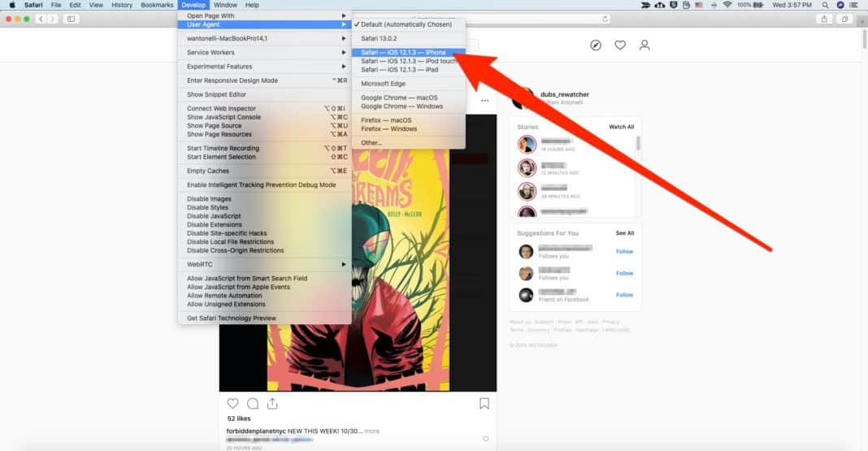The height and width of the screenshot is (451, 868).
Task: Open the profile person icon
Action: tap(644, 46)
